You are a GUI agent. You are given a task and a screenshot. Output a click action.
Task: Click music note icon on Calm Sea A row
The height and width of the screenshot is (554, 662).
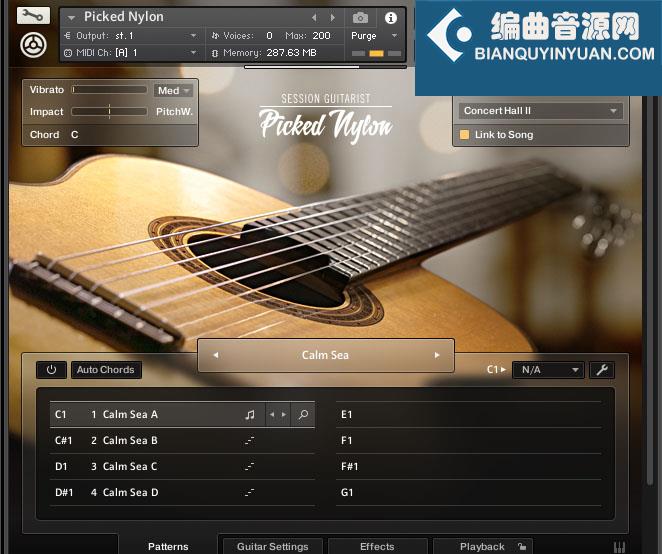click(250, 415)
